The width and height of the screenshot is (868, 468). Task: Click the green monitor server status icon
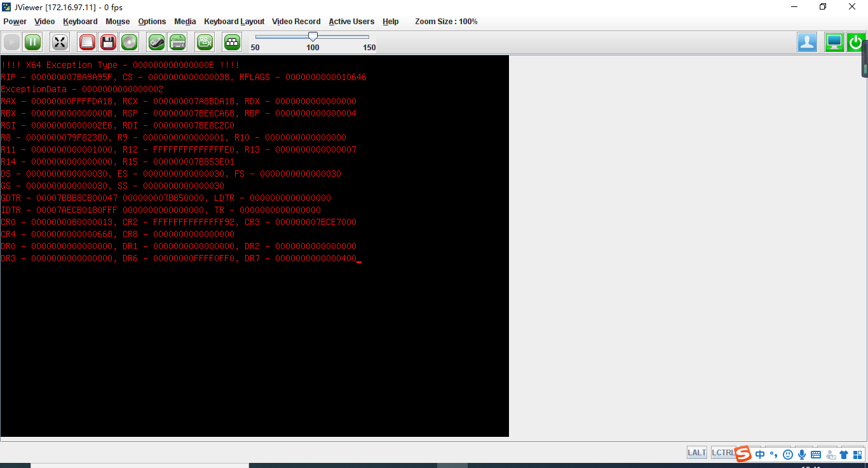(x=834, y=43)
